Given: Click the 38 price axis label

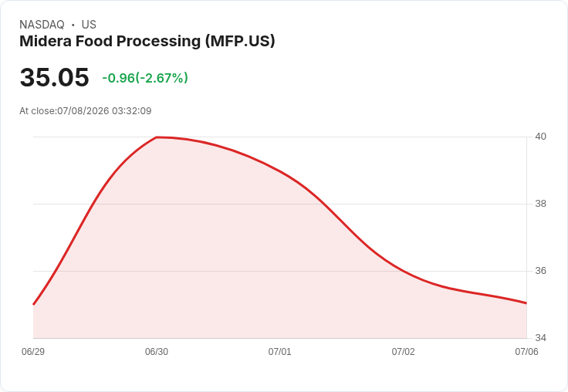Looking at the screenshot, I should pos(541,204).
